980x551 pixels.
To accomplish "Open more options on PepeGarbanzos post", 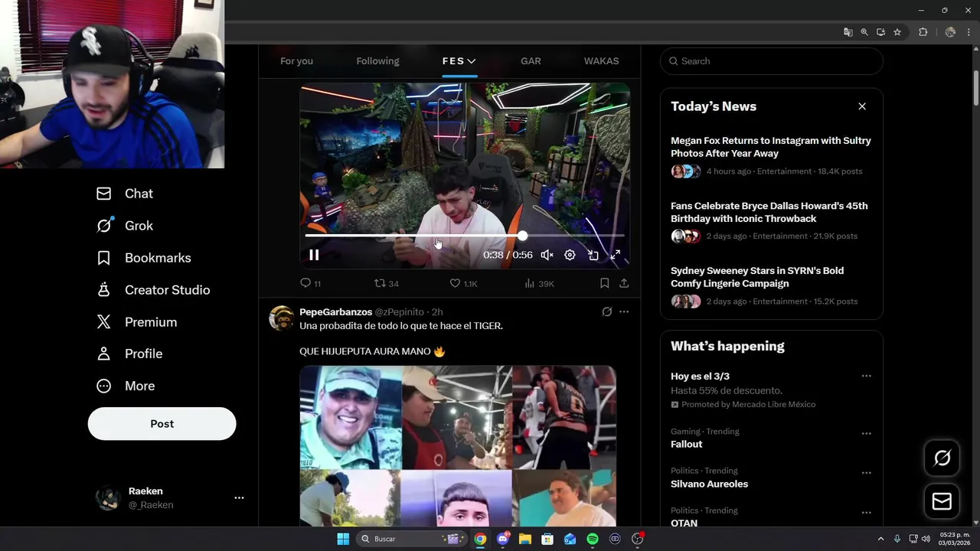I will 624,311.
